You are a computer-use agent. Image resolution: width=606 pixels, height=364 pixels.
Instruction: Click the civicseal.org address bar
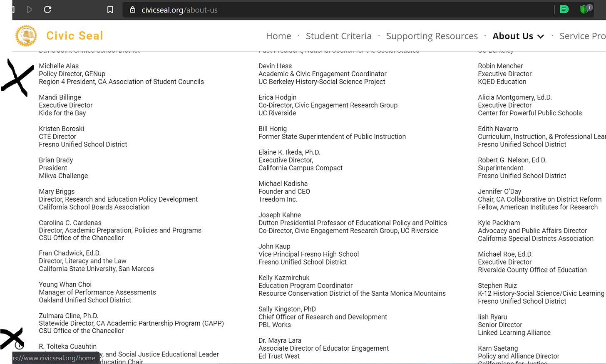point(337,10)
